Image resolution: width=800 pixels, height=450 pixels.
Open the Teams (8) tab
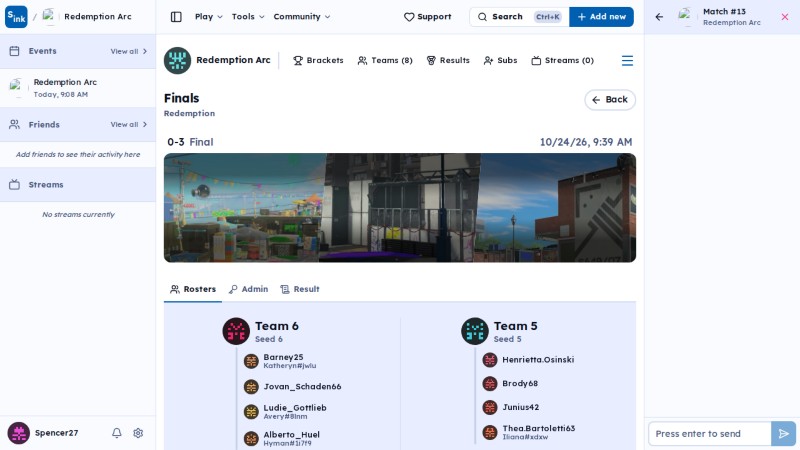tap(385, 60)
